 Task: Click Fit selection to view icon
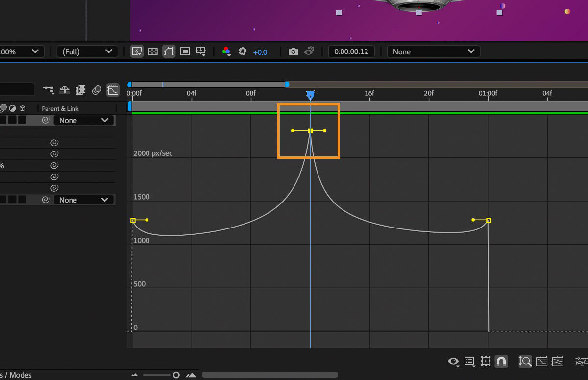tap(541, 361)
